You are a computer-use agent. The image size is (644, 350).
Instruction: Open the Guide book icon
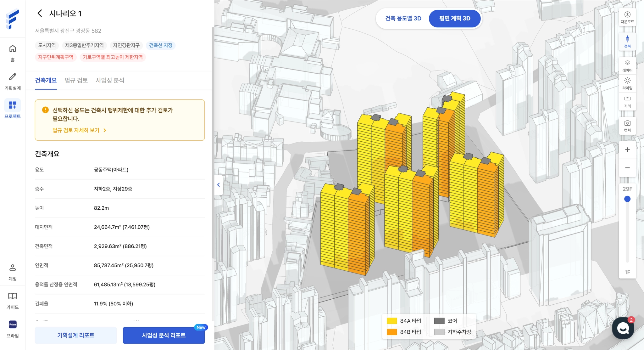click(13, 300)
